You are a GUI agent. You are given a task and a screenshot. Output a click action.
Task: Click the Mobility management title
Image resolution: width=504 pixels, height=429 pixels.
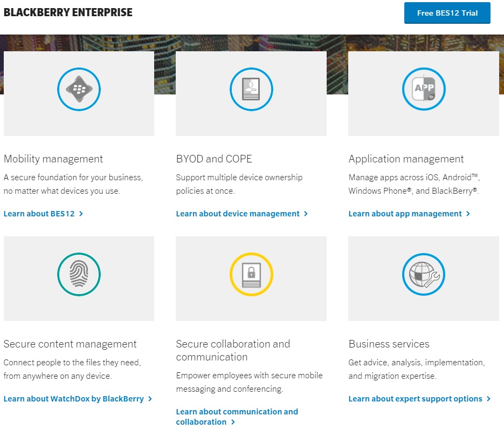(x=53, y=159)
